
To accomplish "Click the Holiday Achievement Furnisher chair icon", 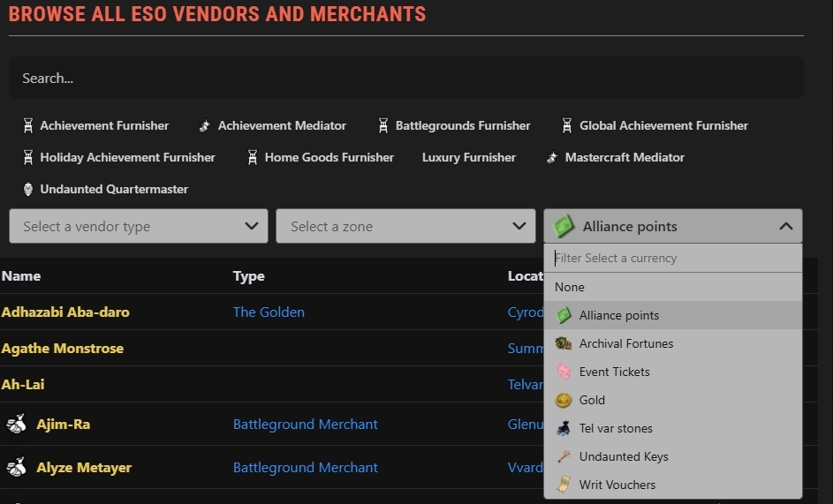I will pos(28,158).
